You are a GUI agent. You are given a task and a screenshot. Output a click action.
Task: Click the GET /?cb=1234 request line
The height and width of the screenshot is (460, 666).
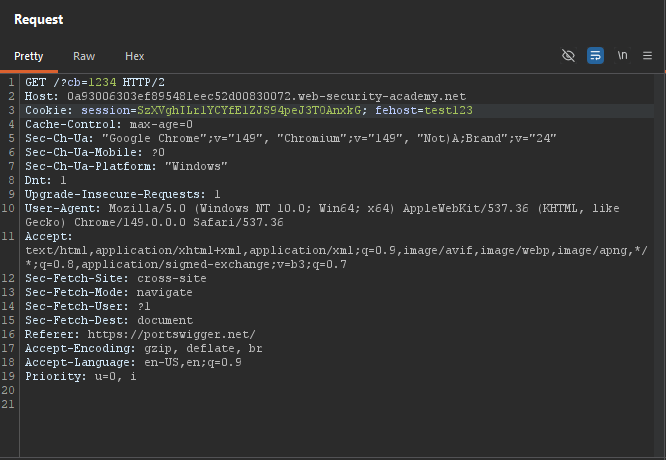(95, 82)
